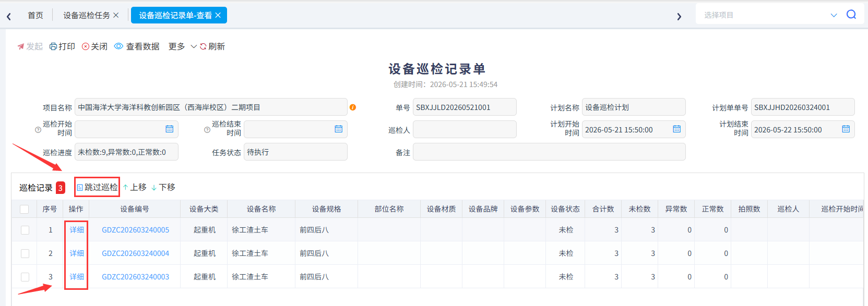Close the 设备巡检任务 tab
The height and width of the screenshot is (306, 868).
116,15
